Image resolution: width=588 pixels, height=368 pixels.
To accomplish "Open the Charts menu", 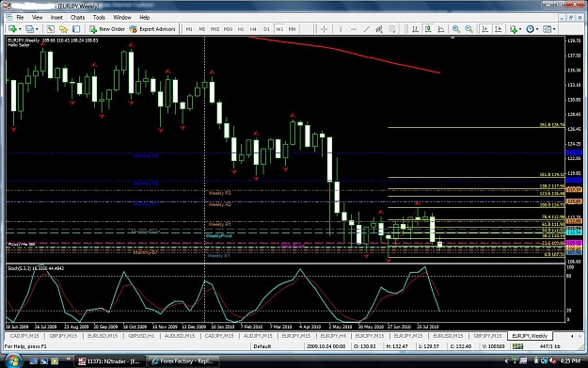I will [x=78, y=17].
